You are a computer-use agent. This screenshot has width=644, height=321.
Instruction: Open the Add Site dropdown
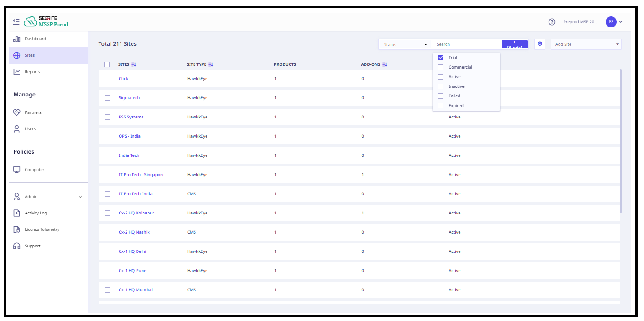click(586, 44)
